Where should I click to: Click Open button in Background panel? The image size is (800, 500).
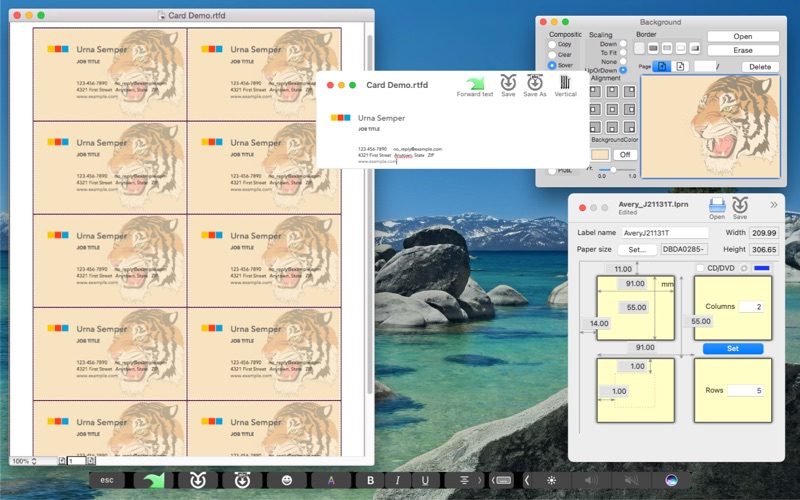(743, 36)
